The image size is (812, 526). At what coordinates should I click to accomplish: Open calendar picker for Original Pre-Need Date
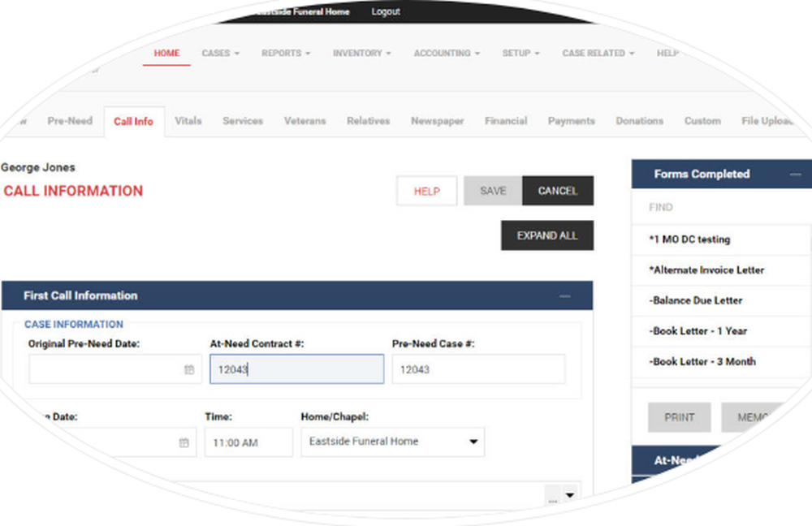click(x=189, y=369)
